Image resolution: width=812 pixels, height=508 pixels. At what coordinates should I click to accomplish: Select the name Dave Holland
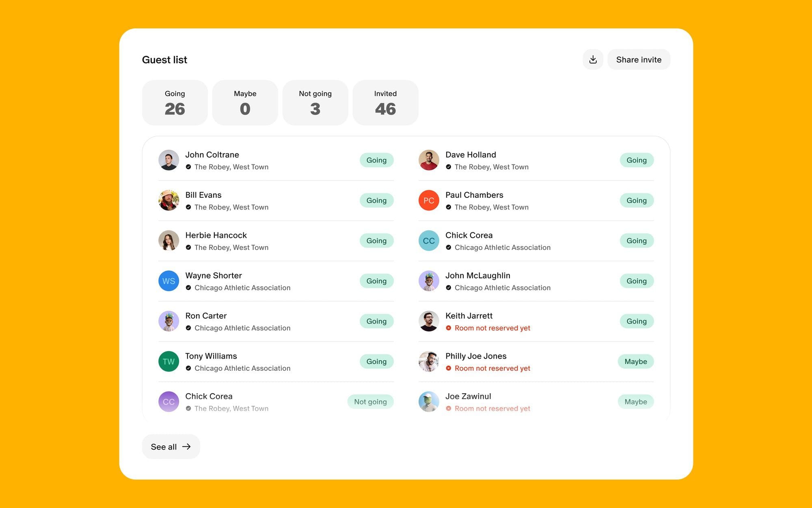click(471, 155)
